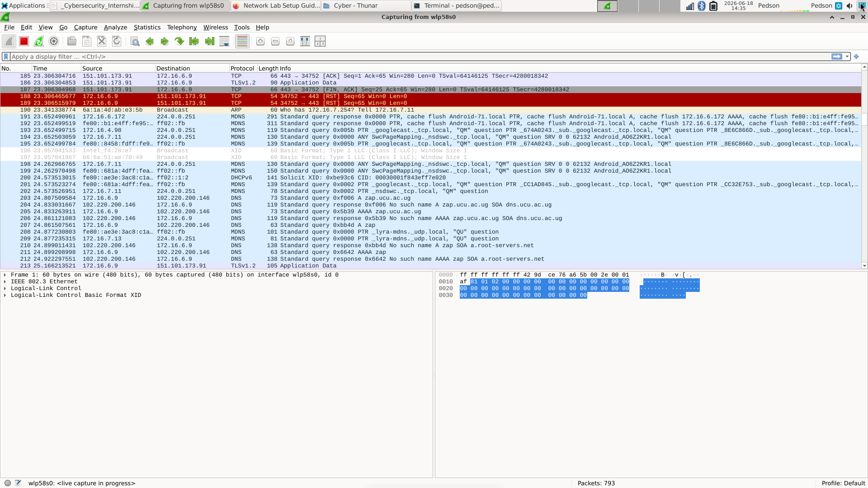Screen dimensions: 868x488
Task: Open Find a packet magnifier icon
Action: (135, 42)
